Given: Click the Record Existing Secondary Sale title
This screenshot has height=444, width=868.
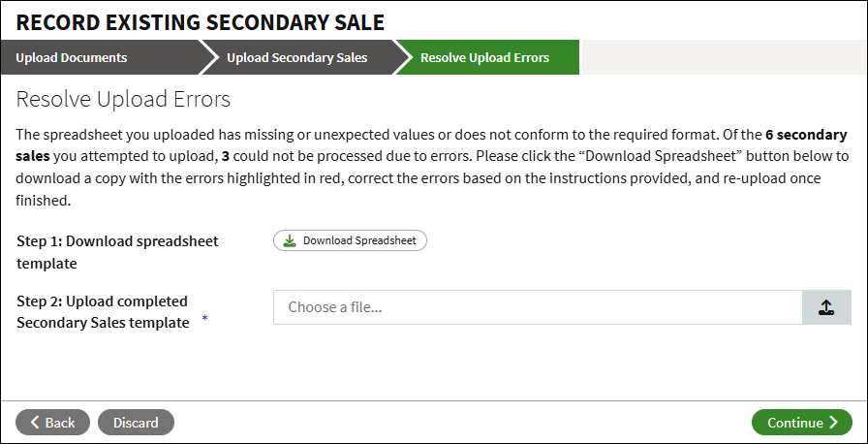Looking at the screenshot, I should 200,22.
